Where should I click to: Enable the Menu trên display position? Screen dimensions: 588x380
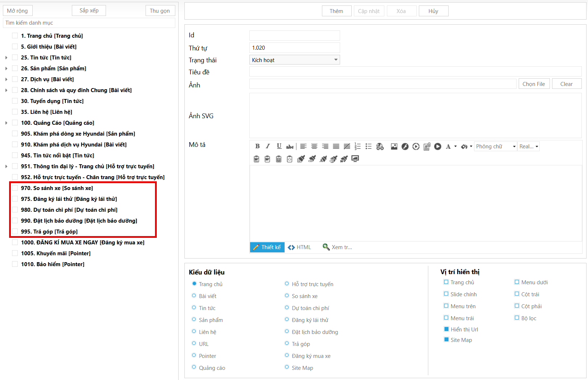[446, 306]
